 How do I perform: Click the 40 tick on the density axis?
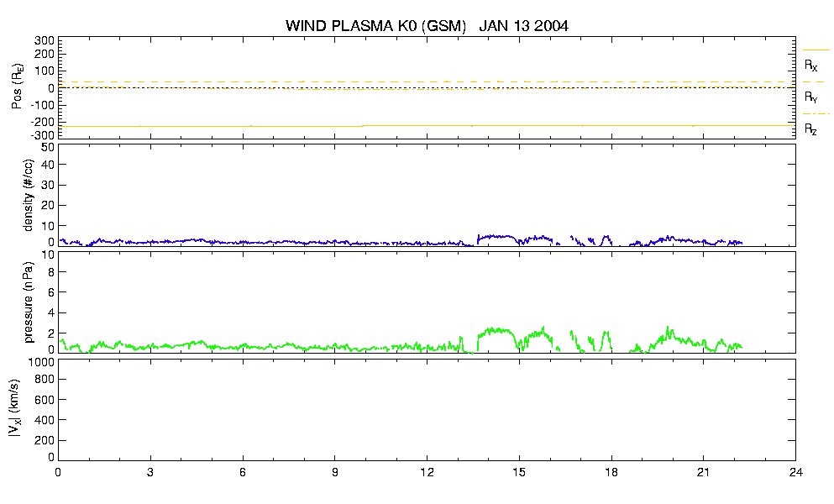pyautogui.click(x=48, y=165)
